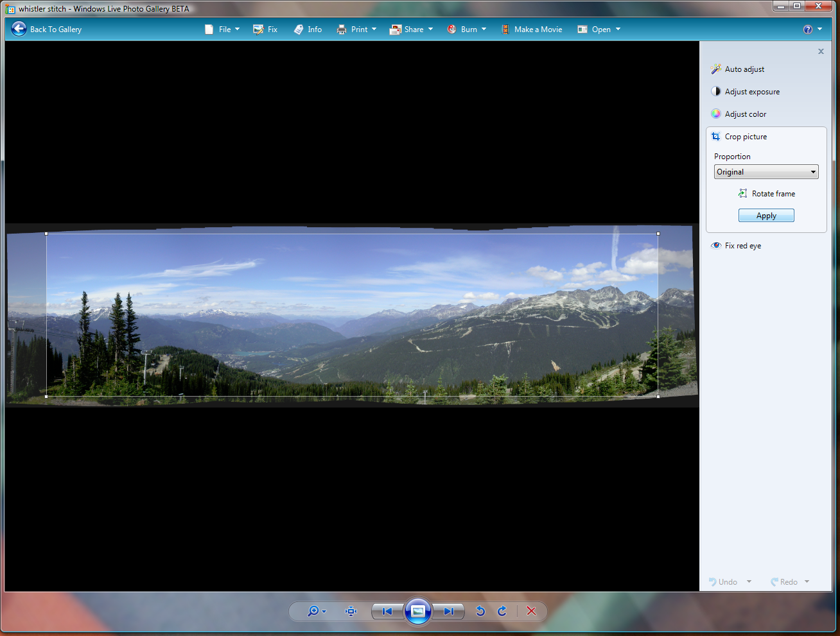Image resolution: width=840 pixels, height=636 pixels.
Task: Click the Crop picture icon
Action: 716,137
